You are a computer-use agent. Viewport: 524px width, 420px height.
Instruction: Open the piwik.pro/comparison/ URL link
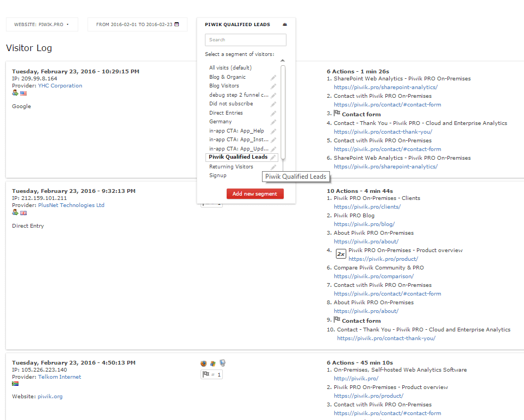pyautogui.click(x=373, y=277)
